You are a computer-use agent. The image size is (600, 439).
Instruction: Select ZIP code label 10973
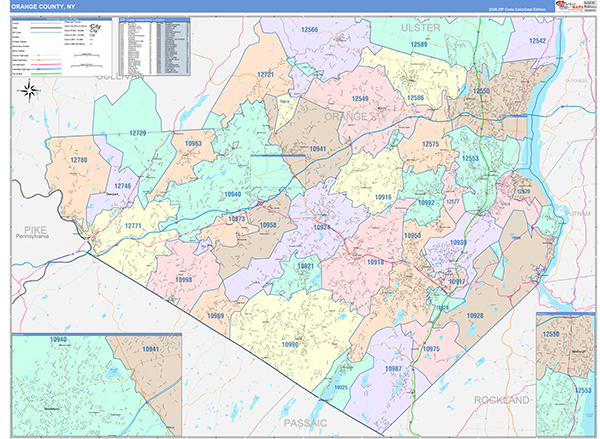(236, 219)
